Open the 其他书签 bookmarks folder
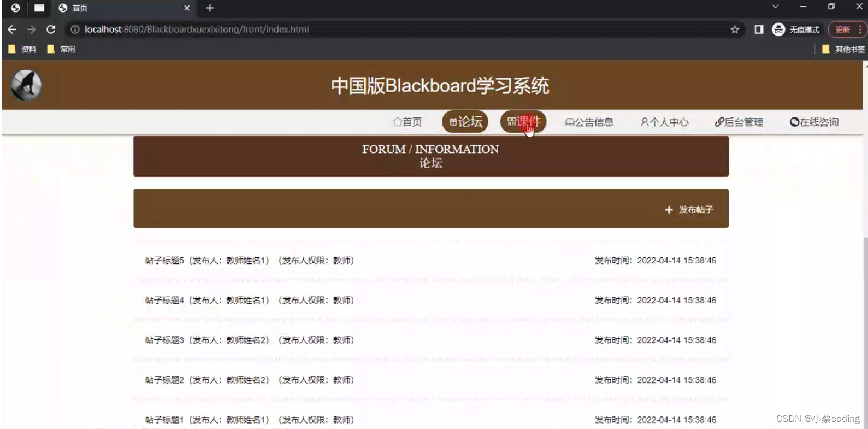 click(843, 49)
